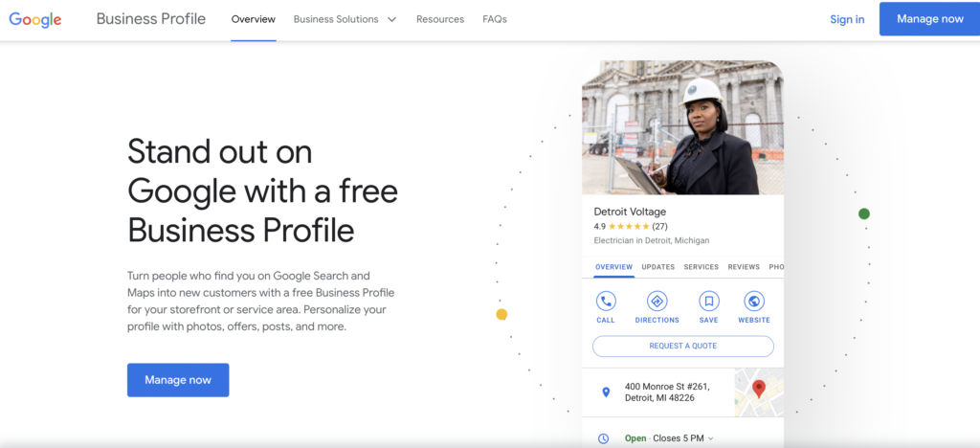Open the Overview nav item
This screenshot has width=980, height=448.
253,19
